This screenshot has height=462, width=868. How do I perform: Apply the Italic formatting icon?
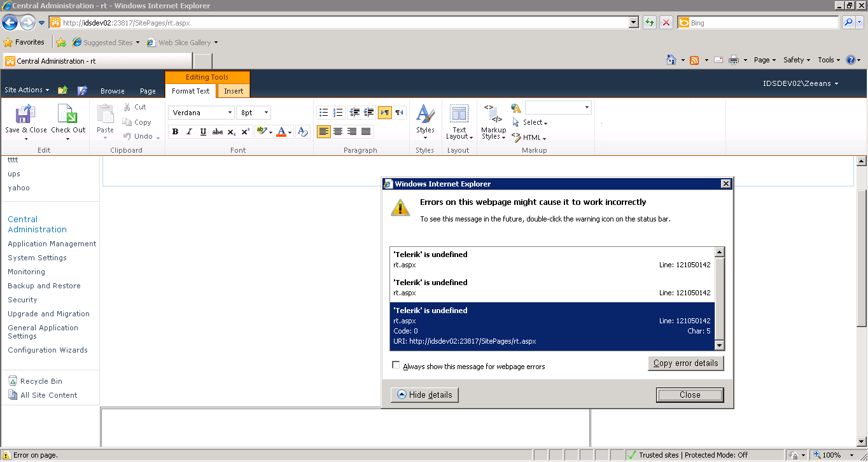189,132
